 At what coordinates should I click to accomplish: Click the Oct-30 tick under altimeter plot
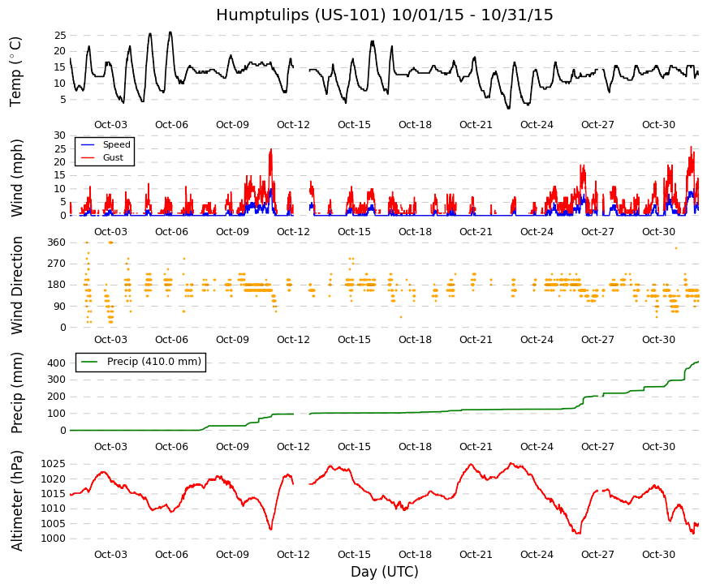coord(659,555)
